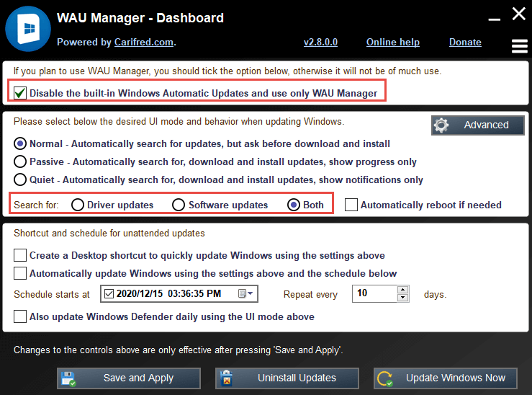Decrease Repeat every days value
The width and height of the screenshot is (532, 395).
(x=403, y=298)
